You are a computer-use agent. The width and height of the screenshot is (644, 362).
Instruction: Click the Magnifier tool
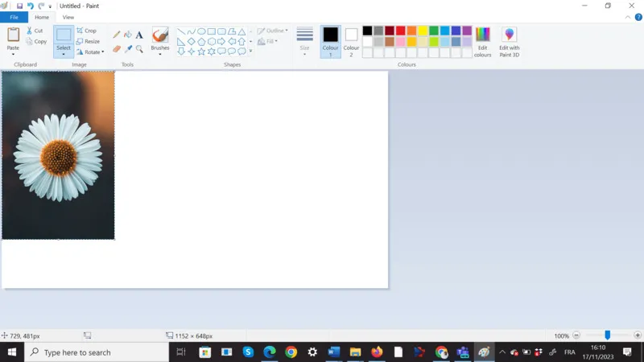(x=139, y=49)
